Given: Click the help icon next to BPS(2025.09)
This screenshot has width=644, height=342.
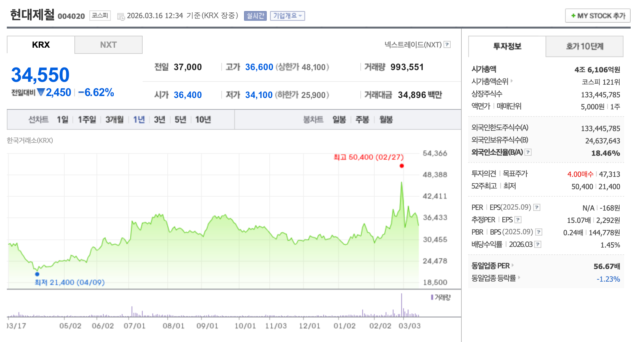Looking at the screenshot, I should coord(539,232).
